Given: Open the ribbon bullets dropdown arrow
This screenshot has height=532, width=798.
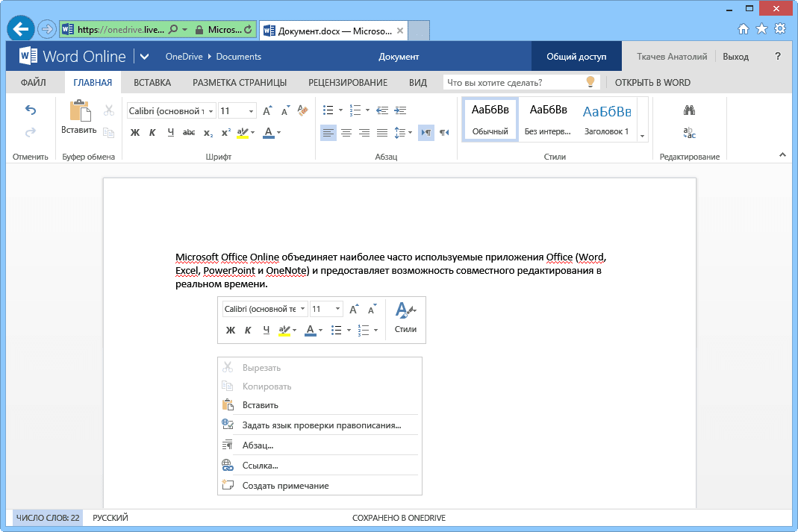Looking at the screenshot, I should point(340,110).
